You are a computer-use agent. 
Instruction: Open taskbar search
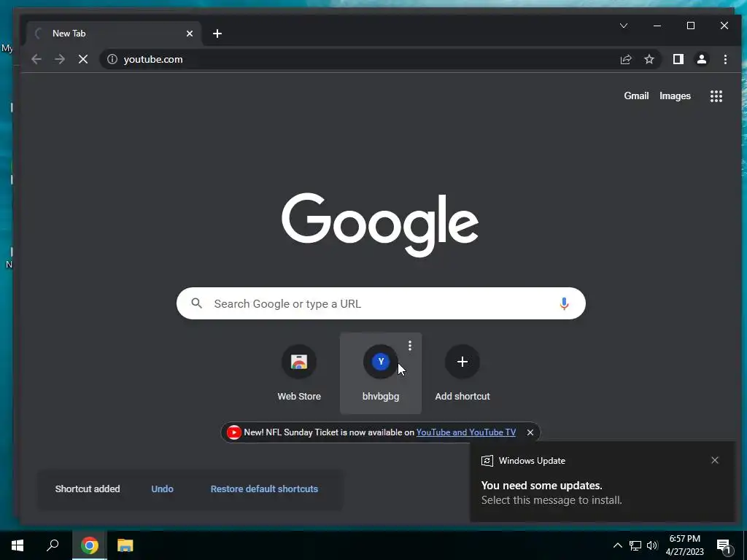pyautogui.click(x=53, y=545)
